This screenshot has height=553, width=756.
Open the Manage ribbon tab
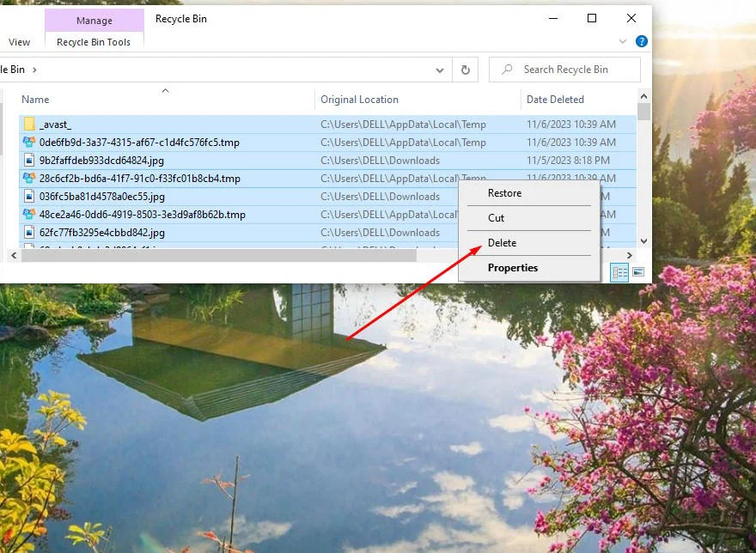click(94, 21)
